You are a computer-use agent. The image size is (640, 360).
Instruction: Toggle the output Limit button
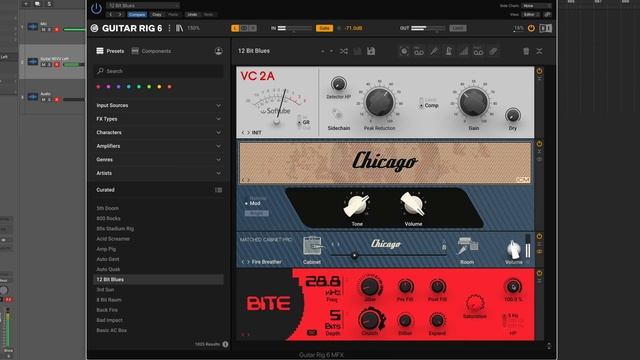click(458, 28)
